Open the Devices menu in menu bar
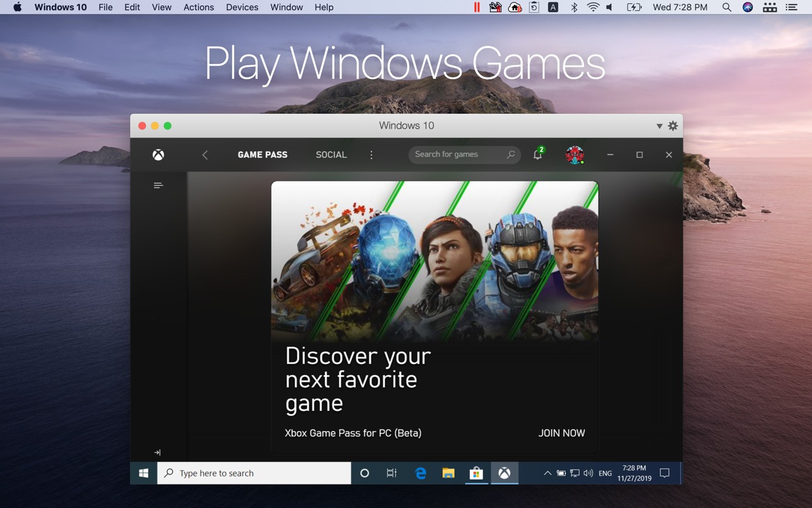Screen dimensions: 812x508 pos(242,8)
